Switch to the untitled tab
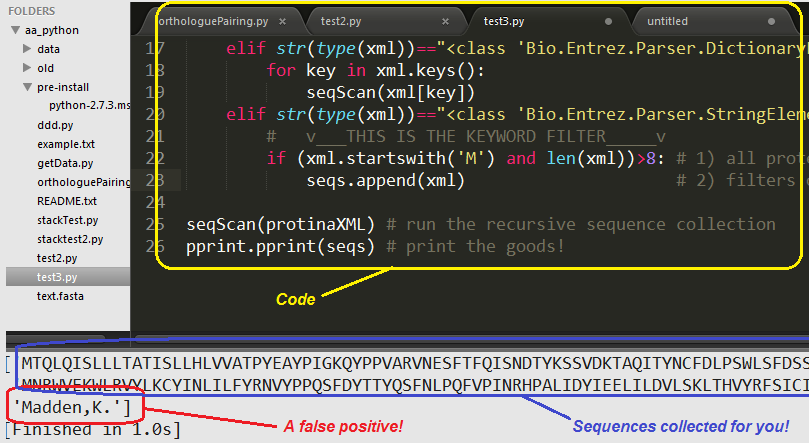Image resolution: width=809 pixels, height=443 pixels. coord(668,21)
